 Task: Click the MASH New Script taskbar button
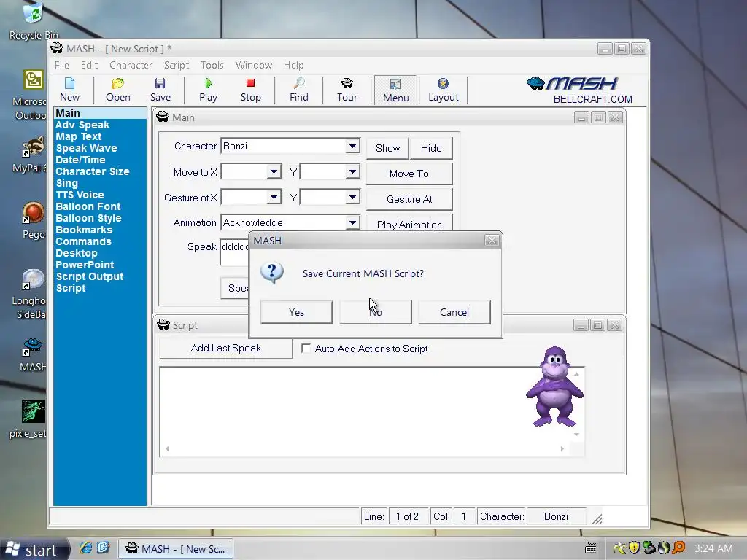coord(176,549)
